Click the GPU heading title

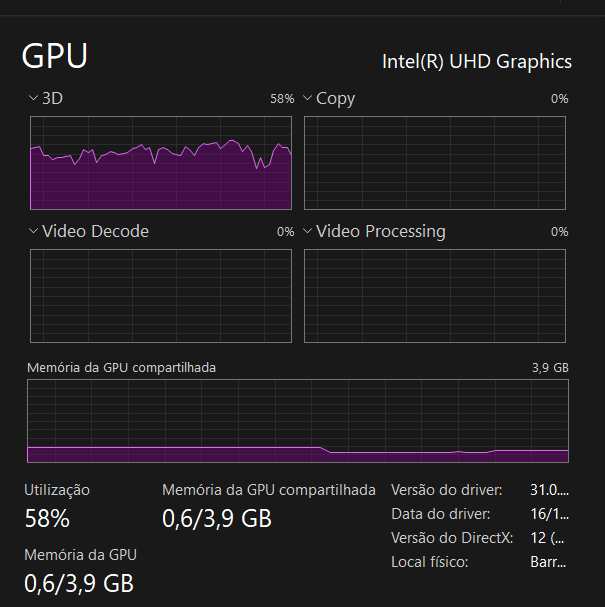point(55,56)
